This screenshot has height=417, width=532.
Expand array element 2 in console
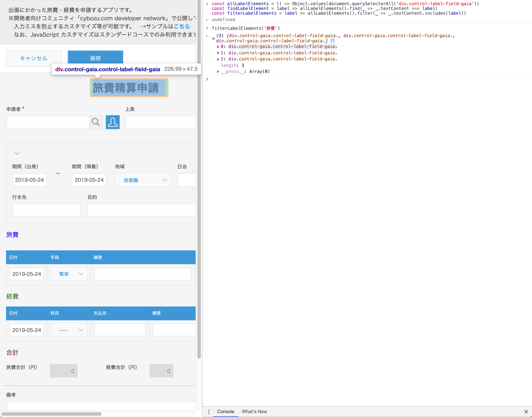218,59
